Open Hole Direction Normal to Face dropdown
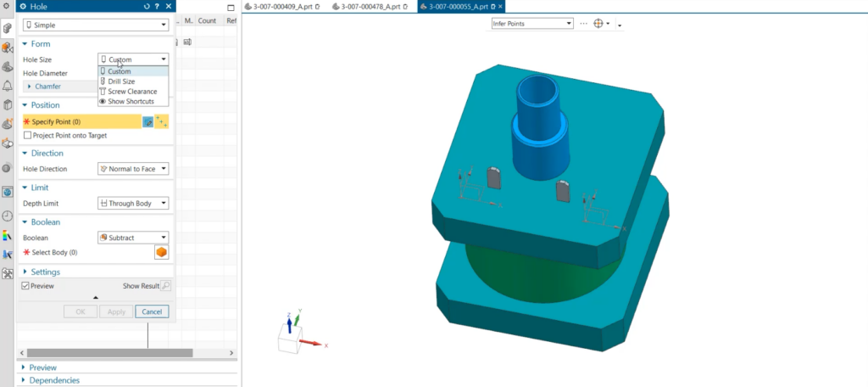This screenshot has width=868, height=387. coord(133,169)
